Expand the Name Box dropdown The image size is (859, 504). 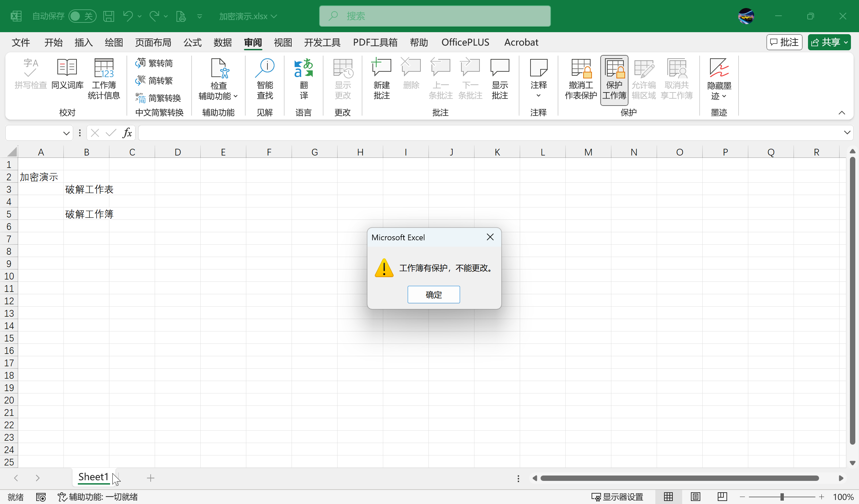click(x=66, y=133)
